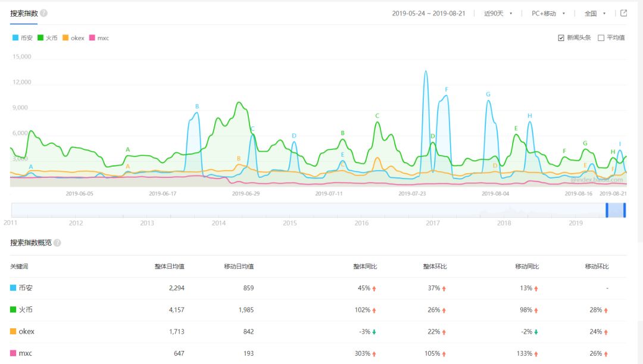Click the help icon beside 搜索指数概览
This screenshot has height=364, width=643.
coord(57,243)
